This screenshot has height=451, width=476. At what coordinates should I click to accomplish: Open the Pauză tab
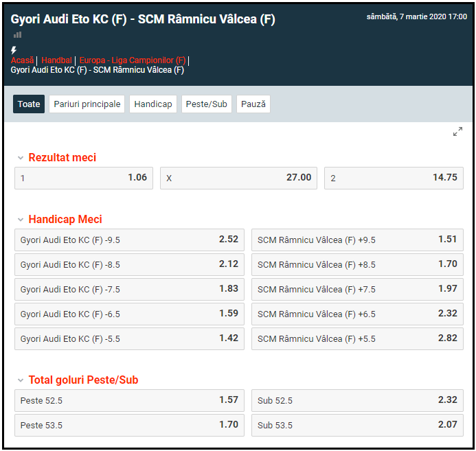click(x=253, y=104)
